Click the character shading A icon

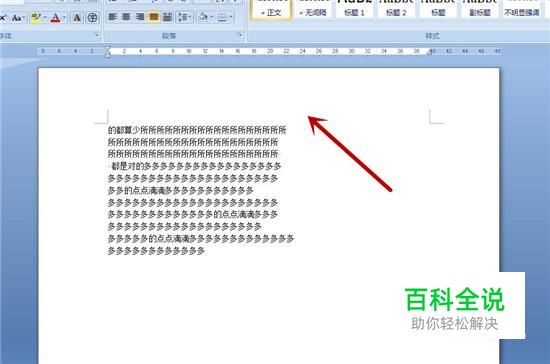[x=77, y=18]
